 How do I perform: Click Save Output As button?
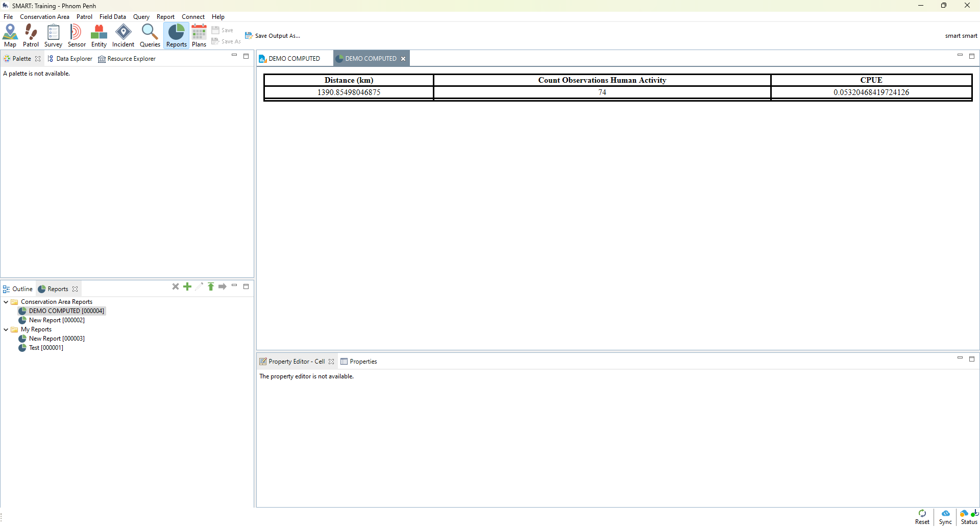click(273, 36)
